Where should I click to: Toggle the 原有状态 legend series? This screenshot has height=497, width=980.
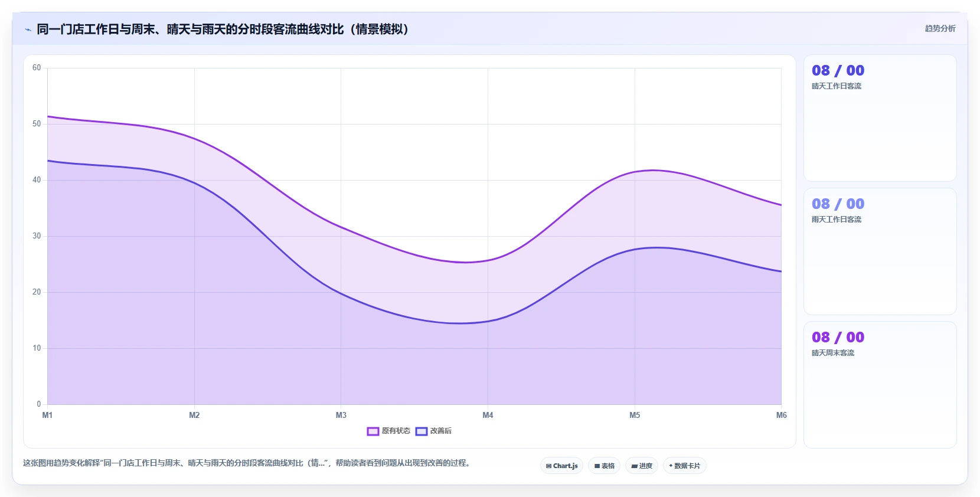388,431
